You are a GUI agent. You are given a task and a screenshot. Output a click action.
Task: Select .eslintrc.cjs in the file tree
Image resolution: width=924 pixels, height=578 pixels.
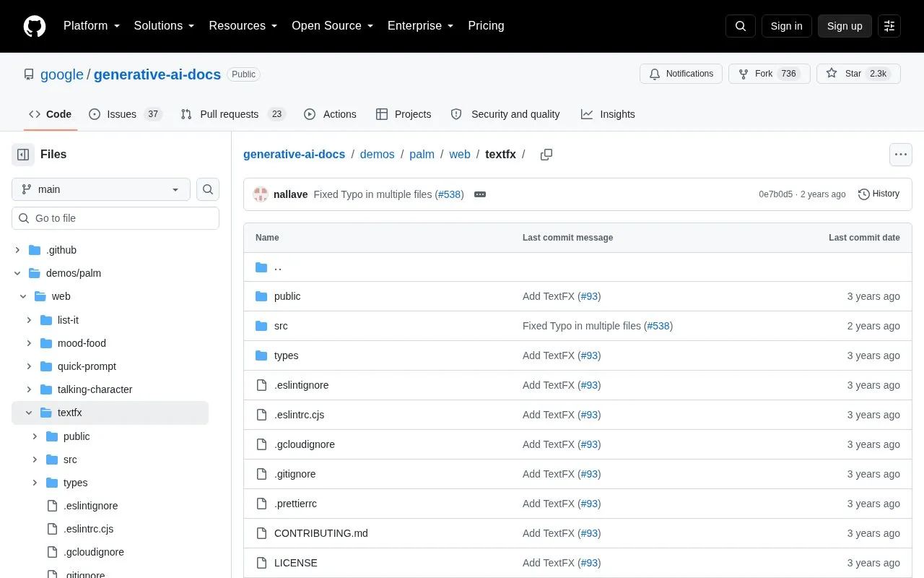[89, 529]
